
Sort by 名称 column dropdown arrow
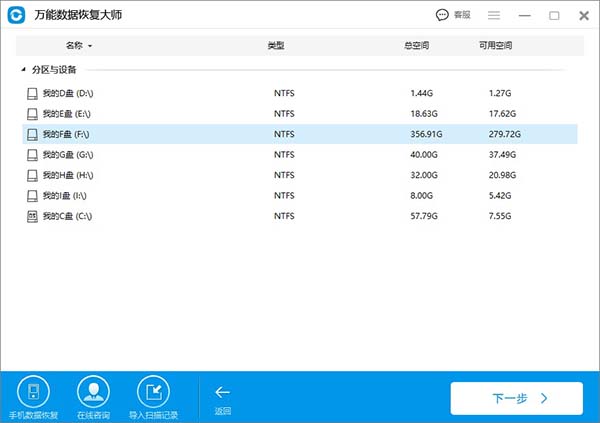[x=90, y=46]
